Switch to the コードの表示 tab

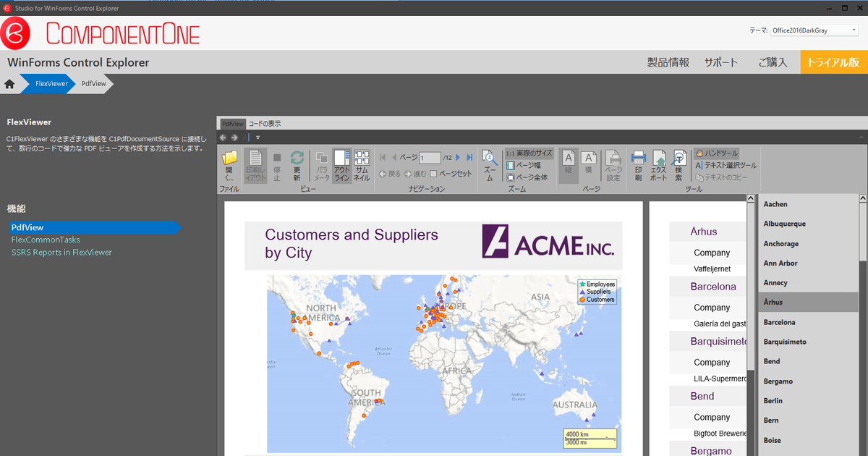point(265,124)
